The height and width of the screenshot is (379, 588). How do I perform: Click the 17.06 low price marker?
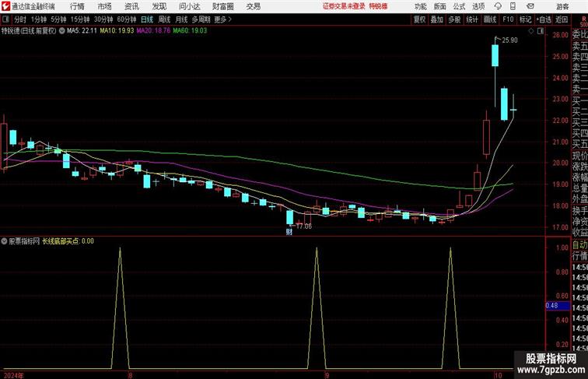(304, 226)
